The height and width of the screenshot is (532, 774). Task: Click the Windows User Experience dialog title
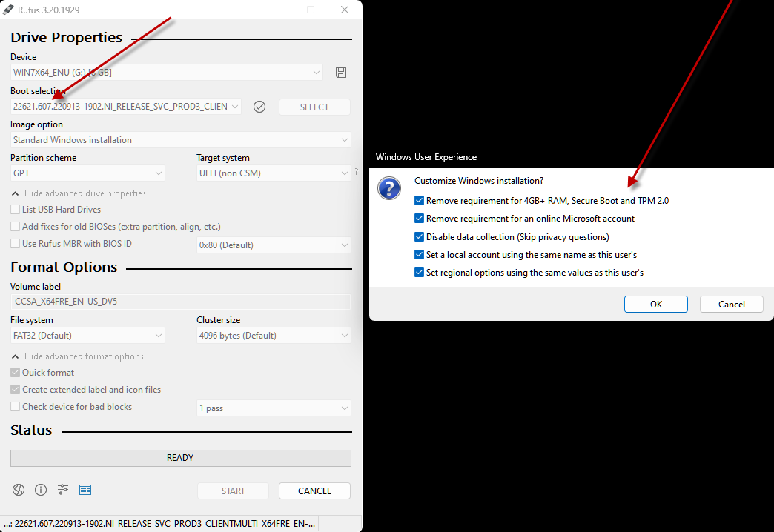(x=426, y=157)
